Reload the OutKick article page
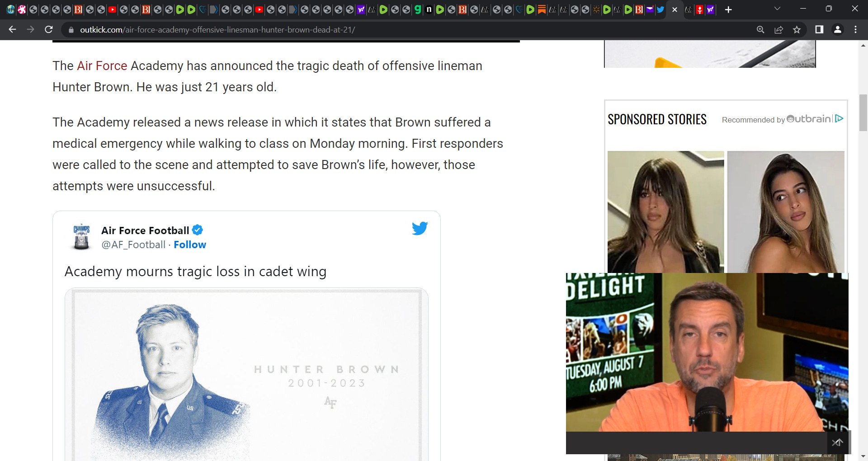This screenshot has height=461, width=868. (49, 29)
